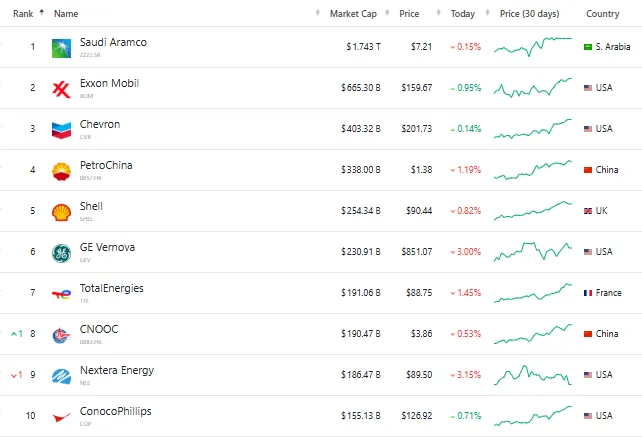The image size is (642, 437).
Task: Click the Price (30 days) column header
Action: tap(529, 14)
